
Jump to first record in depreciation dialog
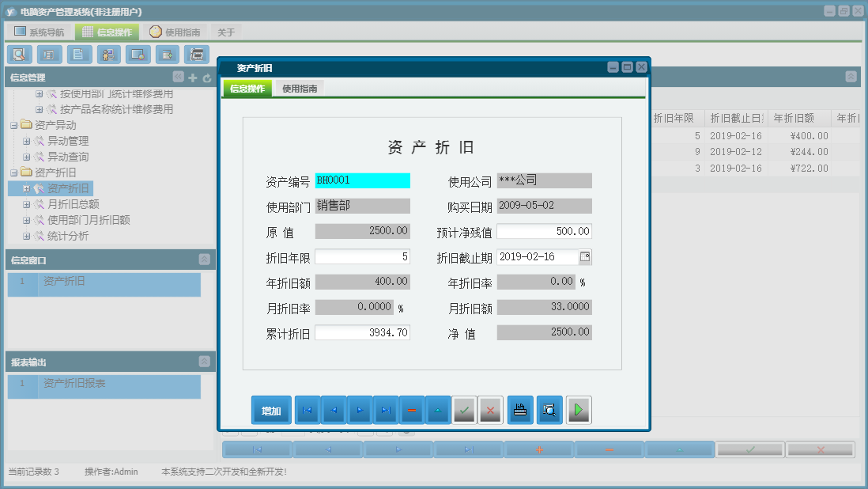pos(308,410)
